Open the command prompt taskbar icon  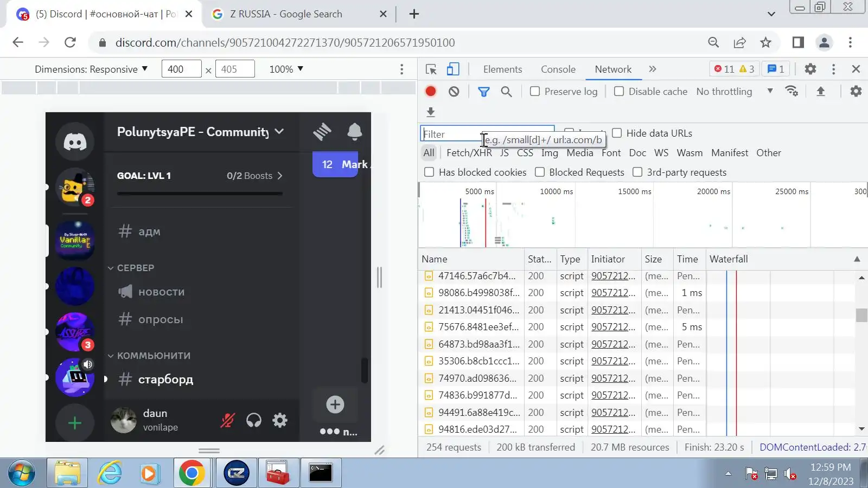coord(321,473)
